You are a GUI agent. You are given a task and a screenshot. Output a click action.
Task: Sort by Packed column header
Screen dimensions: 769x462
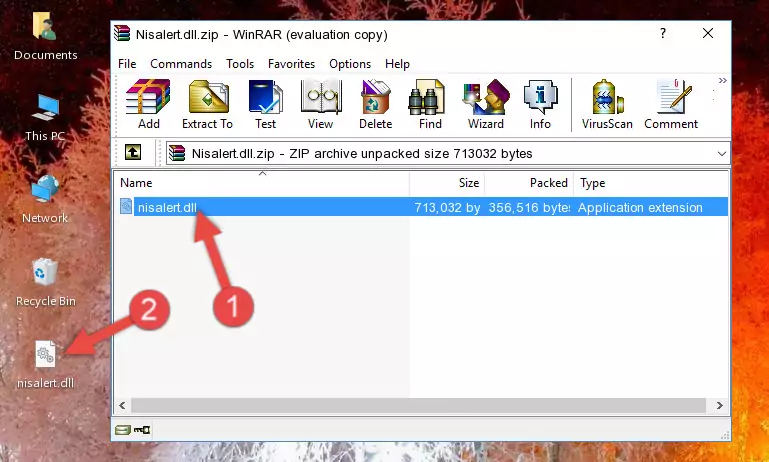click(x=529, y=182)
